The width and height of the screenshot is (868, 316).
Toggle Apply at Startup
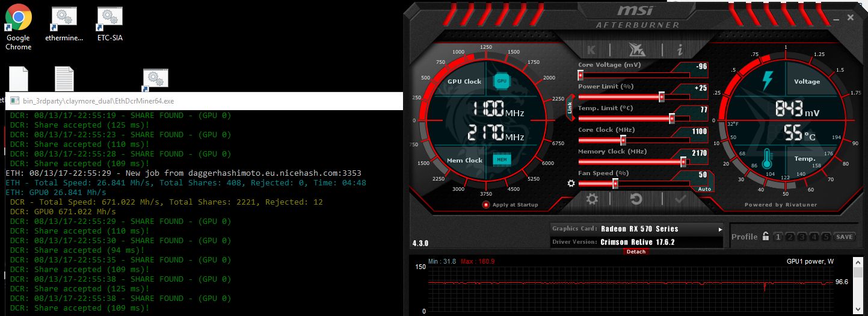point(486,205)
